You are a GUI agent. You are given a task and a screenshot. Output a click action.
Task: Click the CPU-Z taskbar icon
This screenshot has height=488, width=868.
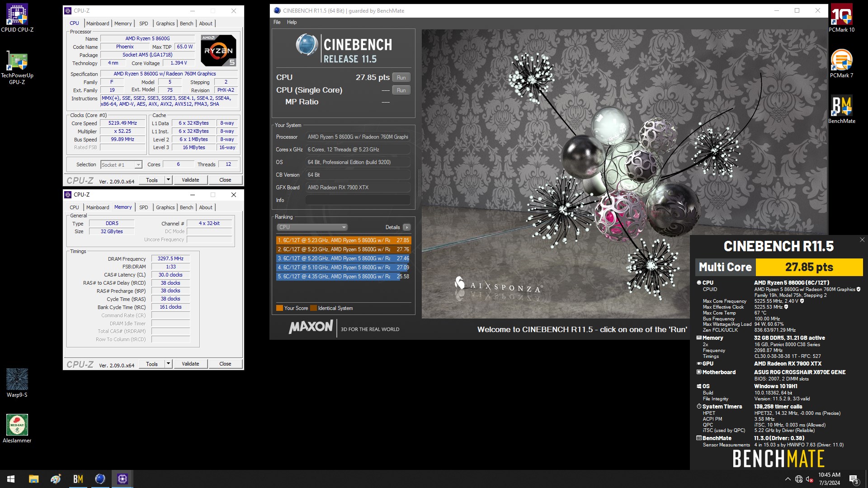click(123, 479)
